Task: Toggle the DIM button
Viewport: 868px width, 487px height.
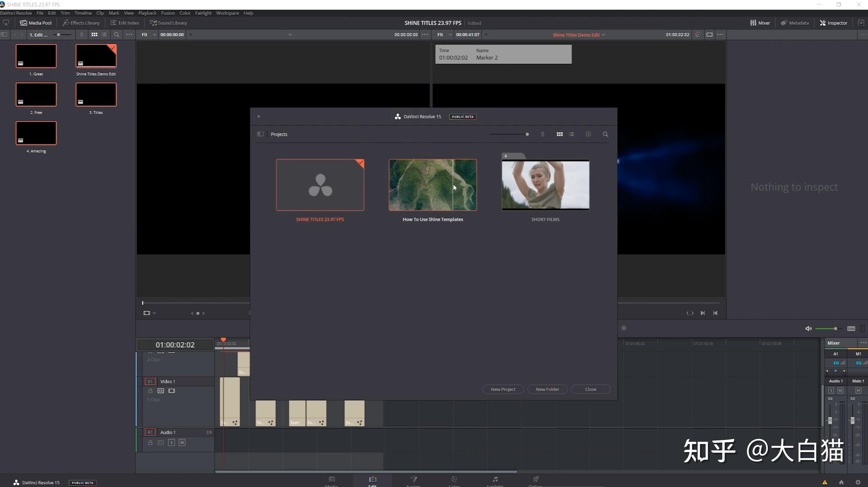Action: 851,329
